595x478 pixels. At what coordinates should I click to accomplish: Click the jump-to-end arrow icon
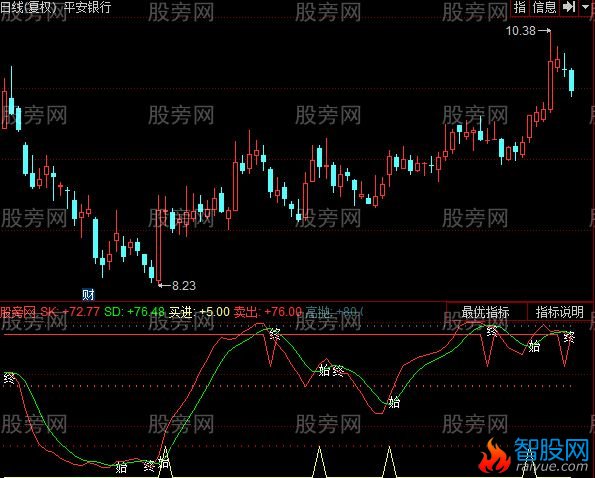pos(568,7)
